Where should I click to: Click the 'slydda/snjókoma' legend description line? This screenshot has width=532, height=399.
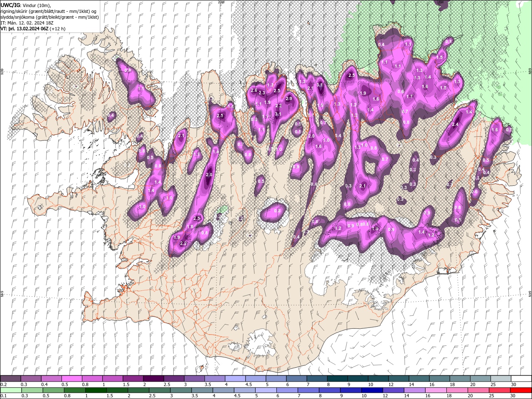49,17
